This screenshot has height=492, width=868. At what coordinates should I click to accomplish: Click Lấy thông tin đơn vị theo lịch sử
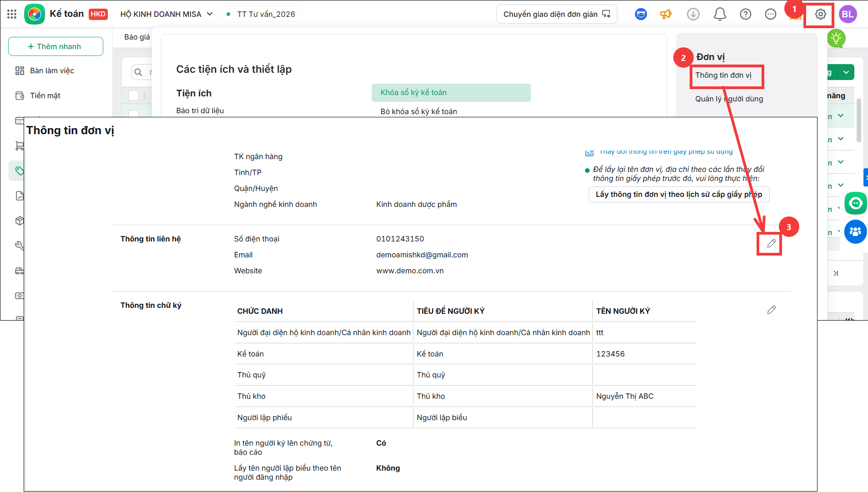[679, 194]
